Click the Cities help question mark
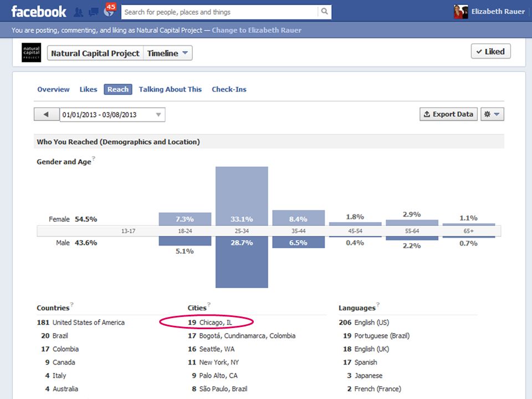 pyautogui.click(x=209, y=304)
